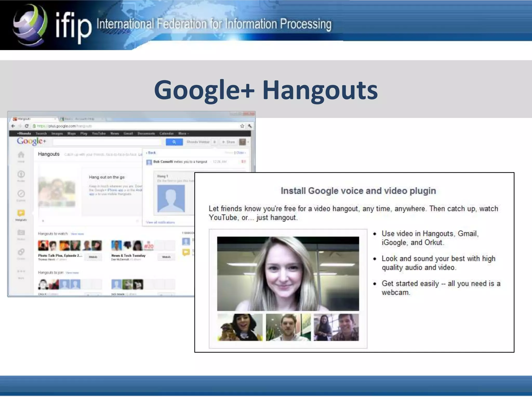Open Search in the black Google bar

coord(41,134)
